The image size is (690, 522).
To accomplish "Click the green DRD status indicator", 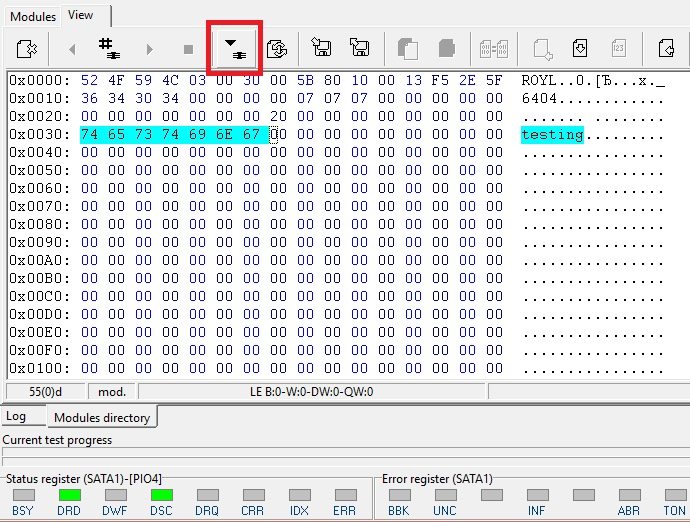I will (70, 495).
